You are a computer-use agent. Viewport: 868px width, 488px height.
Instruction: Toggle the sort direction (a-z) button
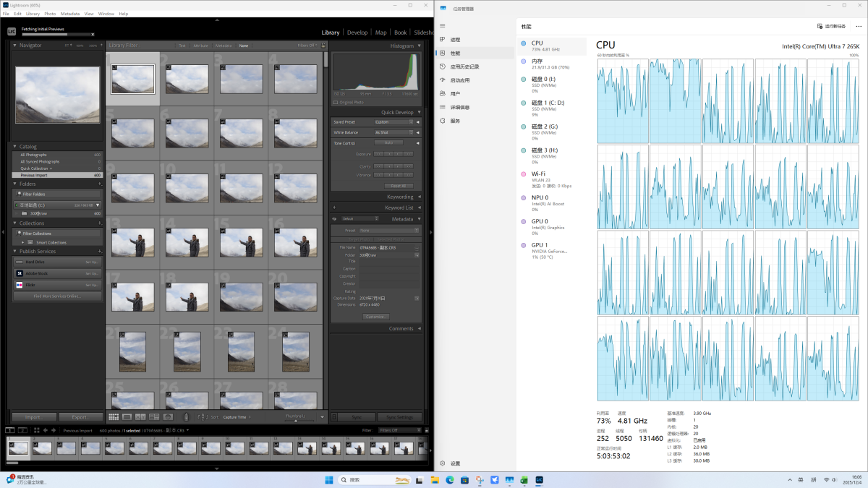point(204,417)
